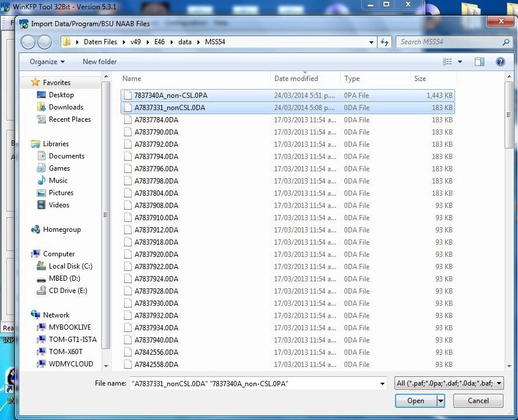The image size is (518, 420).
Task: Open the Videos library
Action: pos(59,204)
